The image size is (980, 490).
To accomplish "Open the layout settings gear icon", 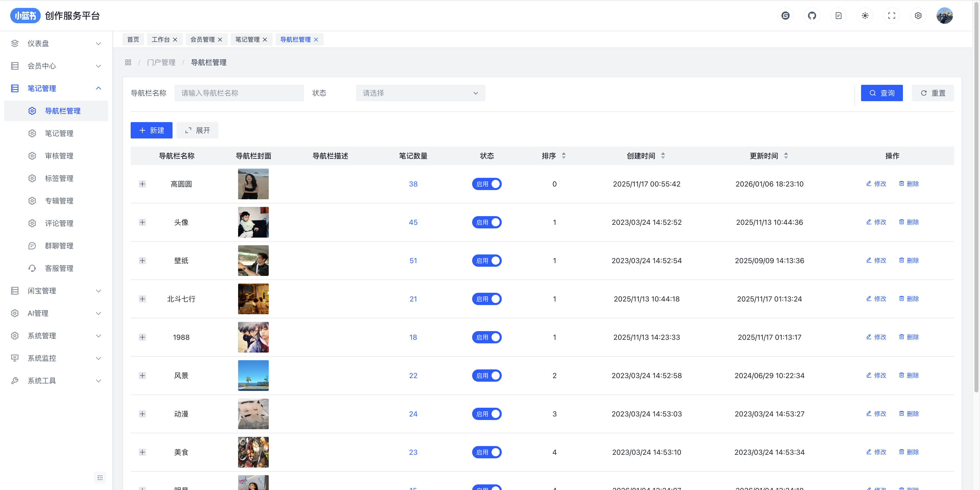I will coord(918,16).
